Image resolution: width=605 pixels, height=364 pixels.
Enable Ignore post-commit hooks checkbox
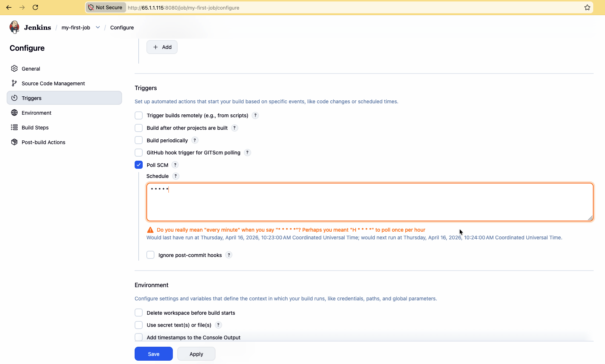[x=150, y=255]
